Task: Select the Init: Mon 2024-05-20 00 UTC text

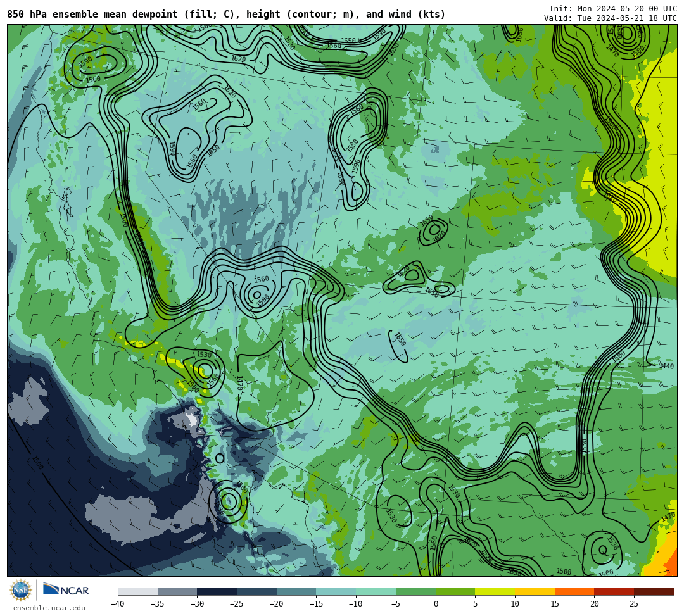Action: 613,9
